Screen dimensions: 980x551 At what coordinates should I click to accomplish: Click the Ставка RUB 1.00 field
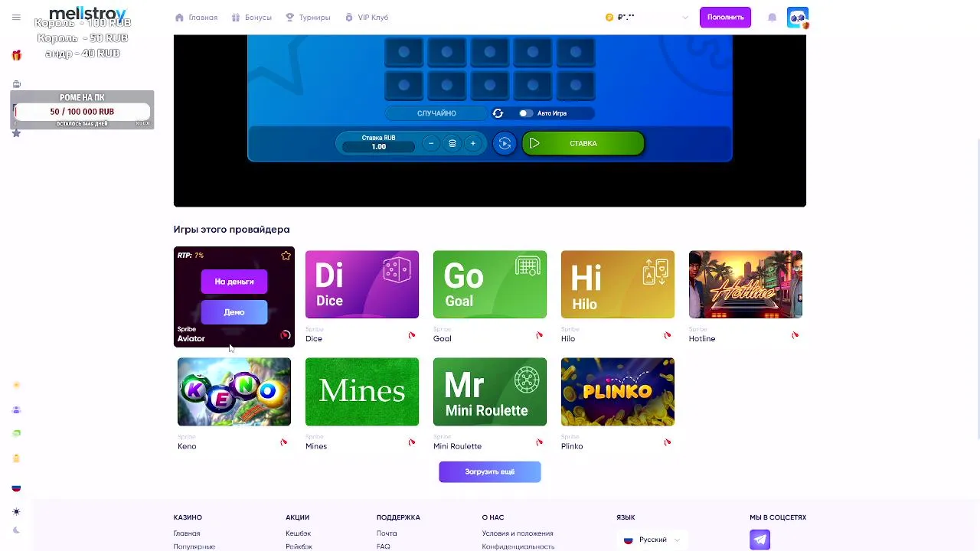click(378, 142)
